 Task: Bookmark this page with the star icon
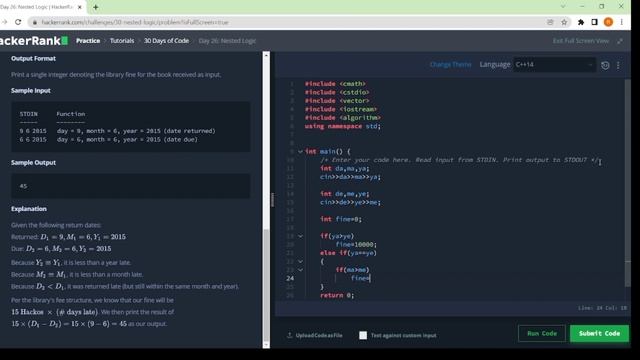[x=564, y=22]
